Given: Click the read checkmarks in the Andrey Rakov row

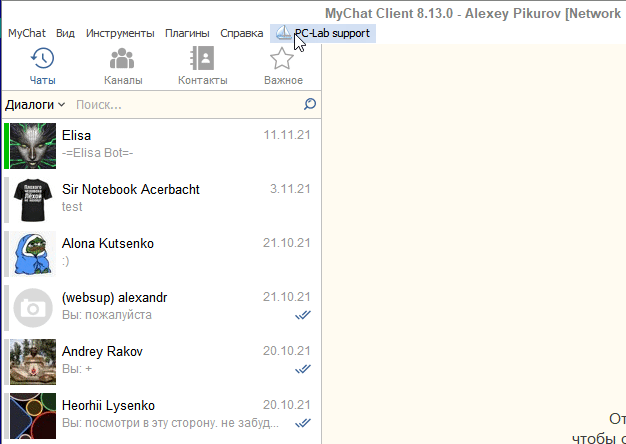Looking at the screenshot, I should 303,369.
